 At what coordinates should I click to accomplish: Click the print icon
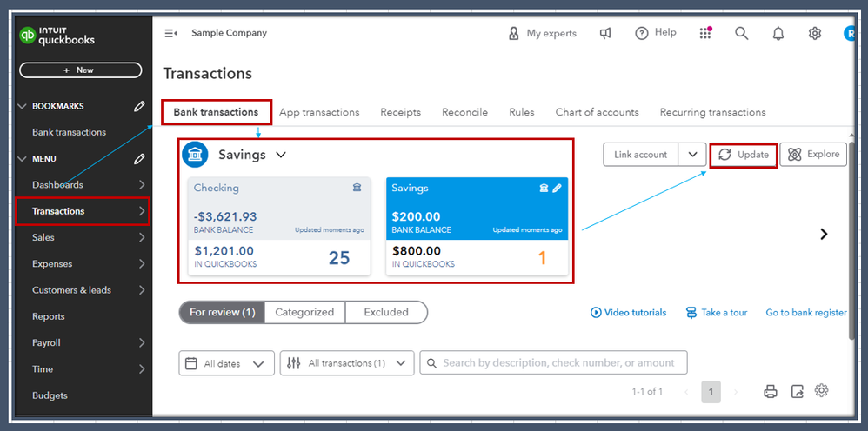click(771, 392)
